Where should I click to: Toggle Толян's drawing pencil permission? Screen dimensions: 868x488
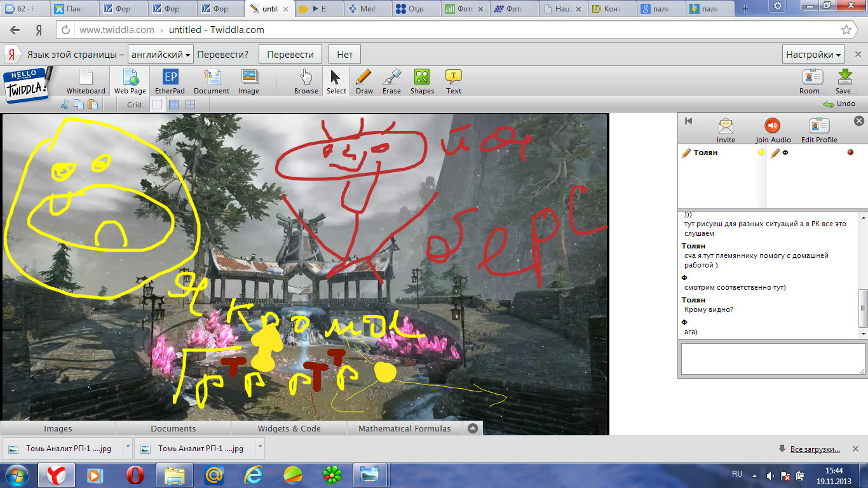tap(686, 152)
